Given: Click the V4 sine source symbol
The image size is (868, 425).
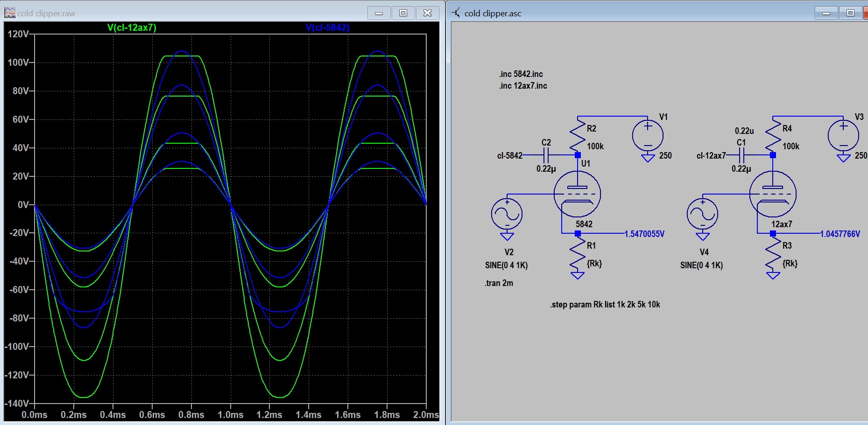Looking at the screenshot, I should coord(702,214).
